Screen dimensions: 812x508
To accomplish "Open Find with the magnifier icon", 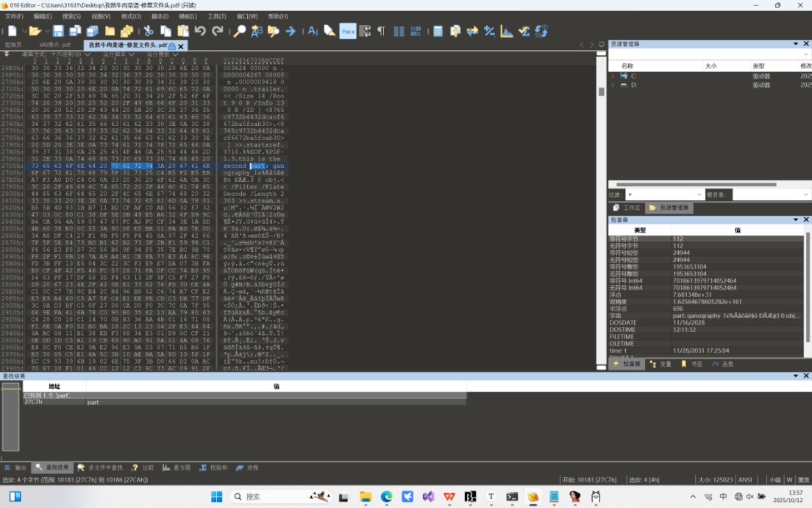I will (239, 31).
